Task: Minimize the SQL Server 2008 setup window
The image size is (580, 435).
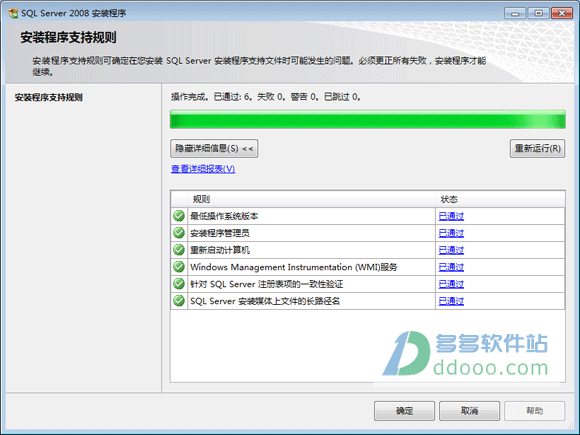Action: click(x=515, y=13)
